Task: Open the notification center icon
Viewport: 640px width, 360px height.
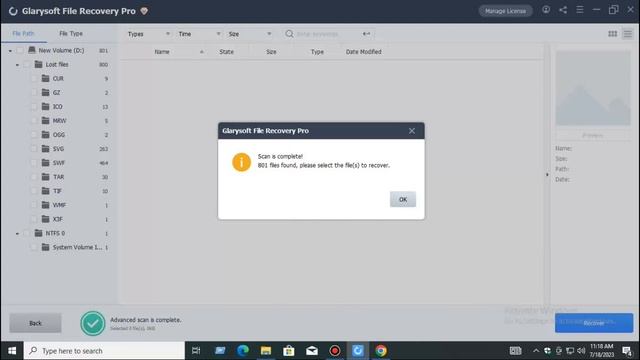Action: (x=627, y=351)
